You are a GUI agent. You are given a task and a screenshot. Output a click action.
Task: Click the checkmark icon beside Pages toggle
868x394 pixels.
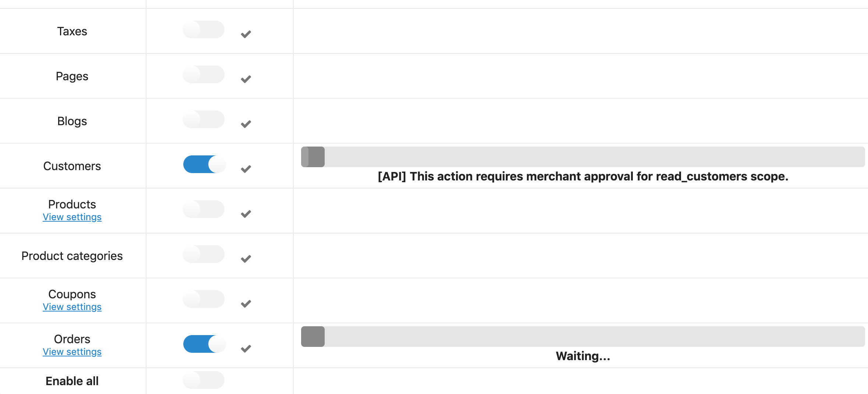pos(246,79)
